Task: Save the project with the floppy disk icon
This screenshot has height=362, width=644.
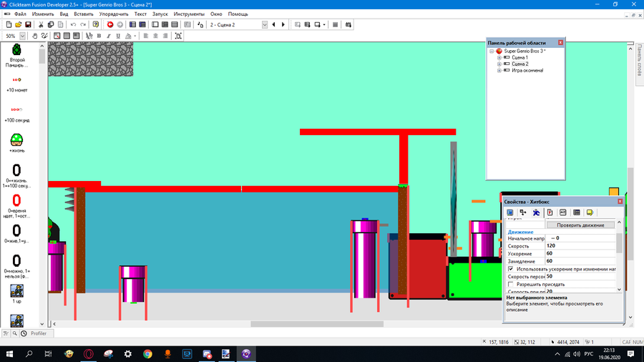Action: [28, 24]
